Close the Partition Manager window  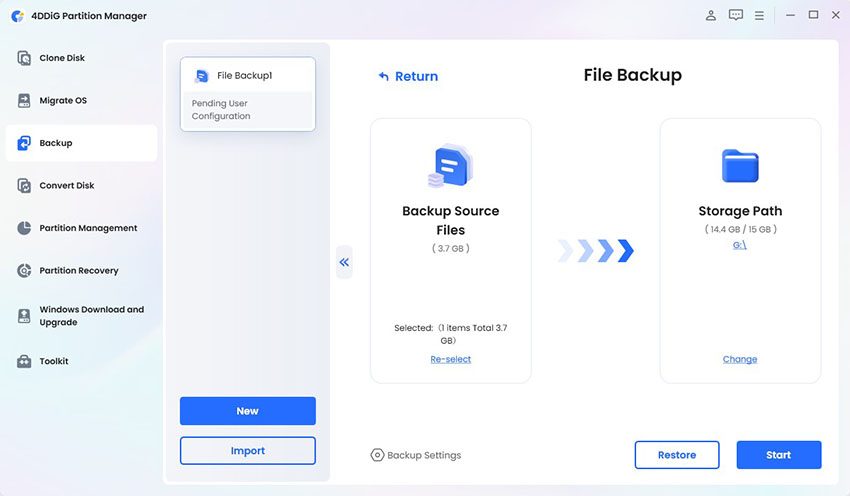click(836, 15)
